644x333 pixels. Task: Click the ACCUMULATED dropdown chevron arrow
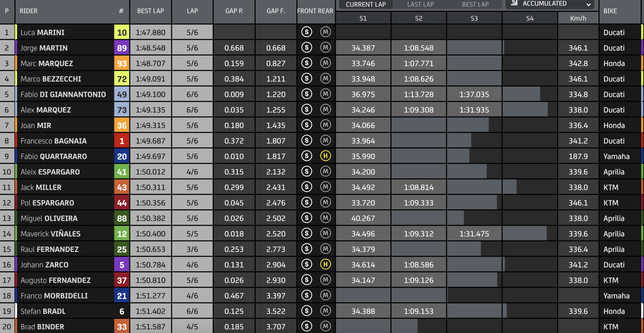pyautogui.click(x=588, y=5)
